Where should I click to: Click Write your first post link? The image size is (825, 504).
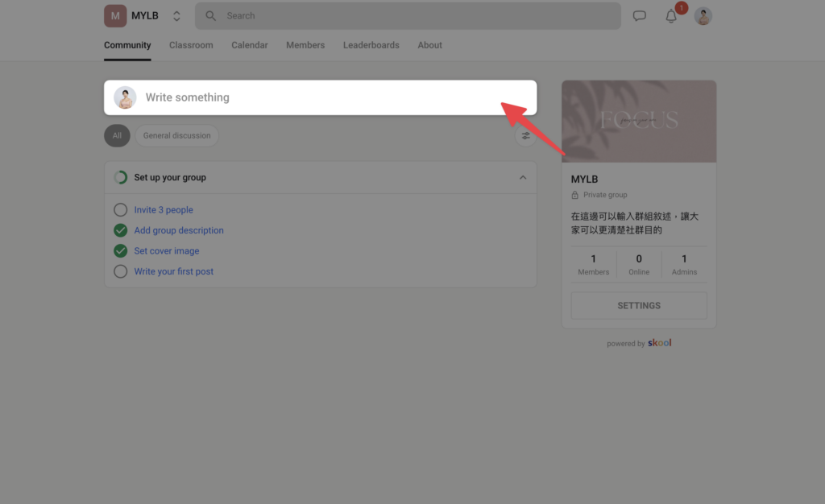pos(174,271)
